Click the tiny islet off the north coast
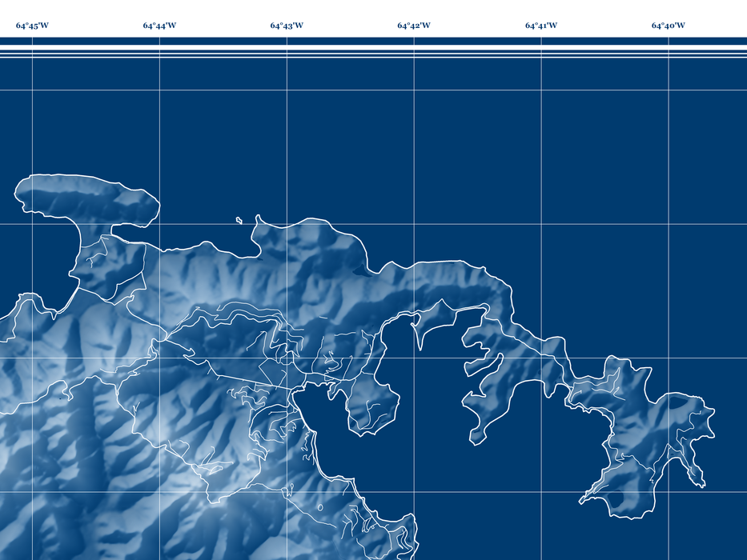The height and width of the screenshot is (560, 747). [x=239, y=221]
